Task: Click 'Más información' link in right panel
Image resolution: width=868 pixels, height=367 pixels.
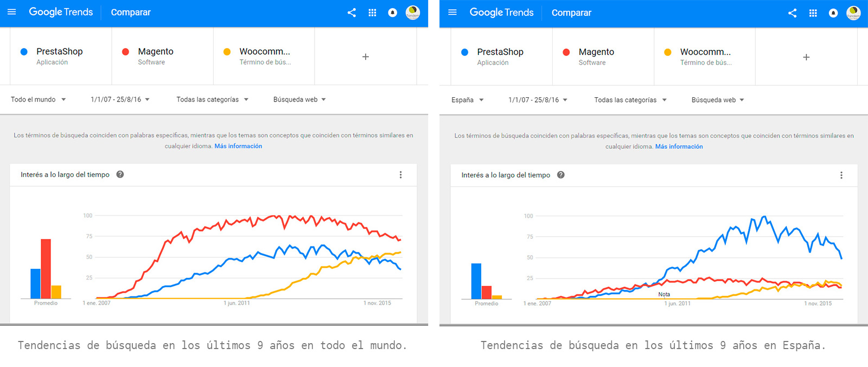Action: pyautogui.click(x=679, y=147)
